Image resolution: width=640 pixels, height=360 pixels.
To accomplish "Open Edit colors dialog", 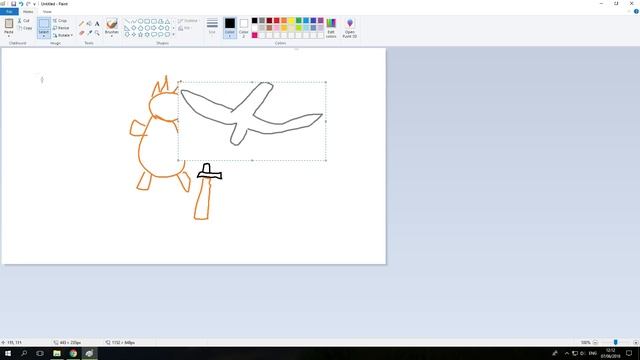I will coord(331,28).
